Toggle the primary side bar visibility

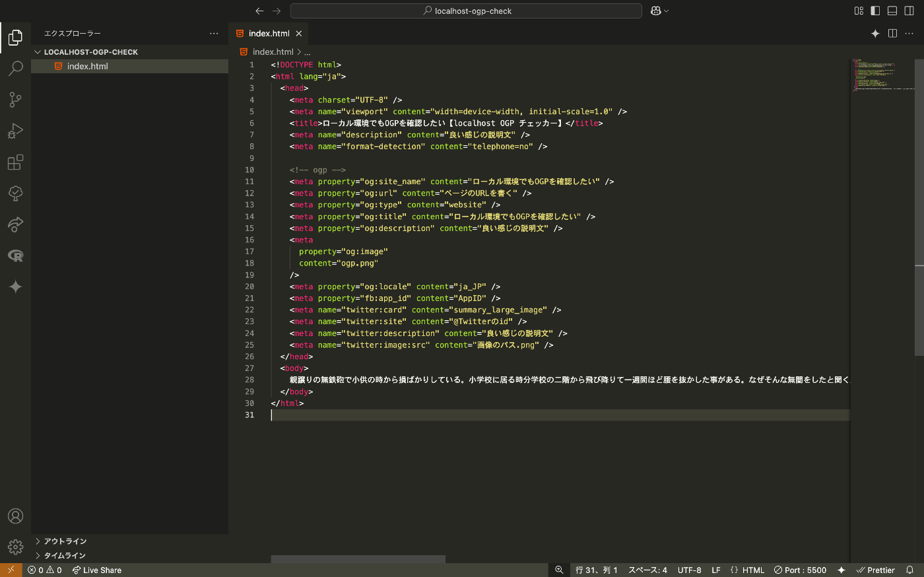(x=875, y=11)
